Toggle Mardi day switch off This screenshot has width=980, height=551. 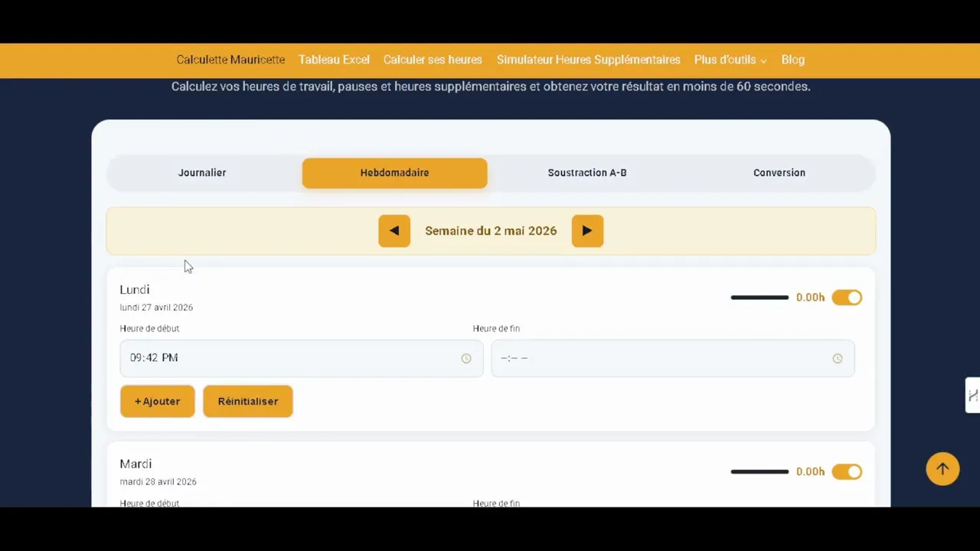point(847,472)
